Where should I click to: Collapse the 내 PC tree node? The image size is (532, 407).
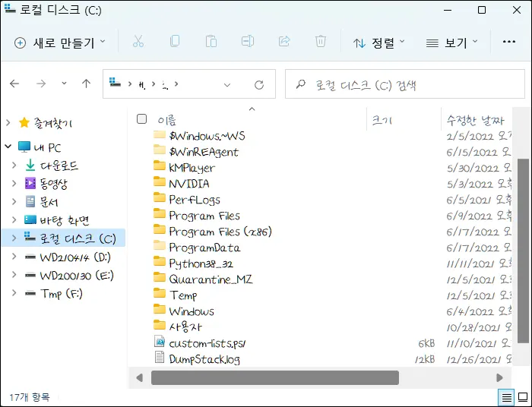(x=8, y=147)
